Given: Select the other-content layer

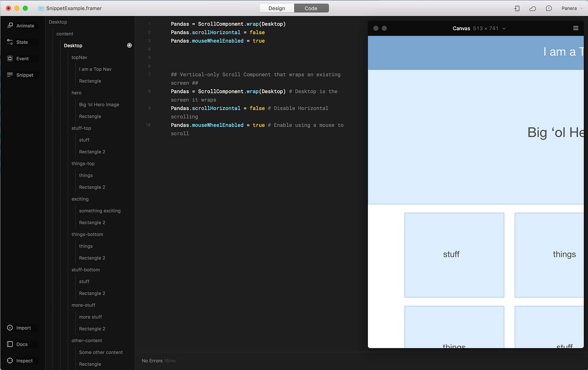Looking at the screenshot, I should click(x=87, y=340).
